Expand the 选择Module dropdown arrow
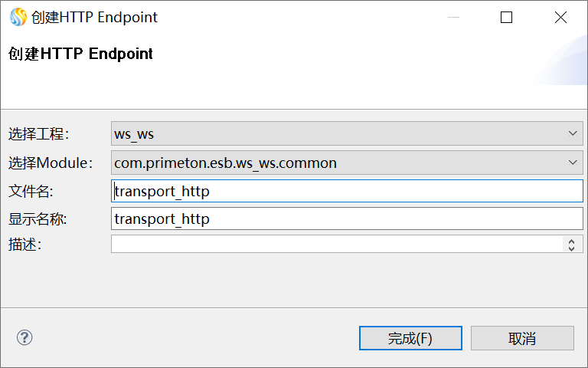This screenshot has height=368, width=588. click(574, 163)
